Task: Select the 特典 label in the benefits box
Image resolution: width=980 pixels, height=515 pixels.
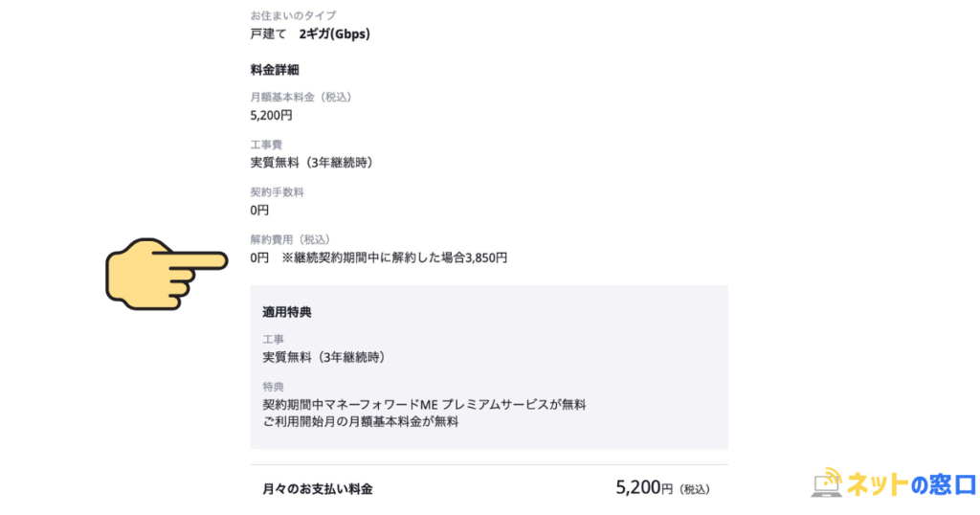Action: point(274,387)
